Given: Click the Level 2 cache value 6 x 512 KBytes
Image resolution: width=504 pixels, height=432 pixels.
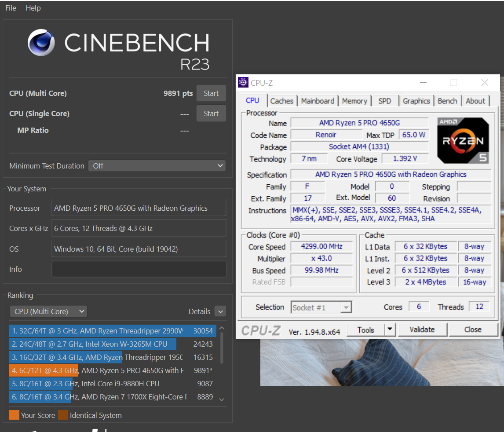Looking at the screenshot, I should tap(426, 270).
